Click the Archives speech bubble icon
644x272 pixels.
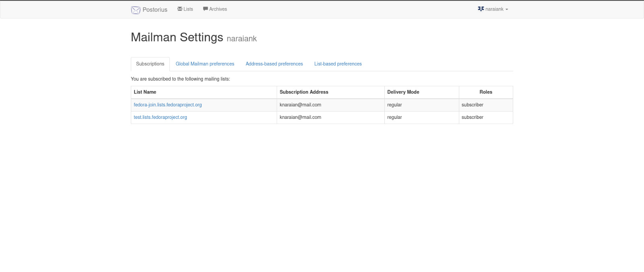[x=205, y=9]
